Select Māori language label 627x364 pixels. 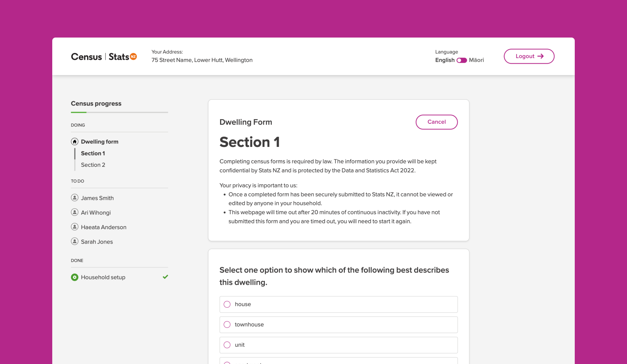point(476,60)
